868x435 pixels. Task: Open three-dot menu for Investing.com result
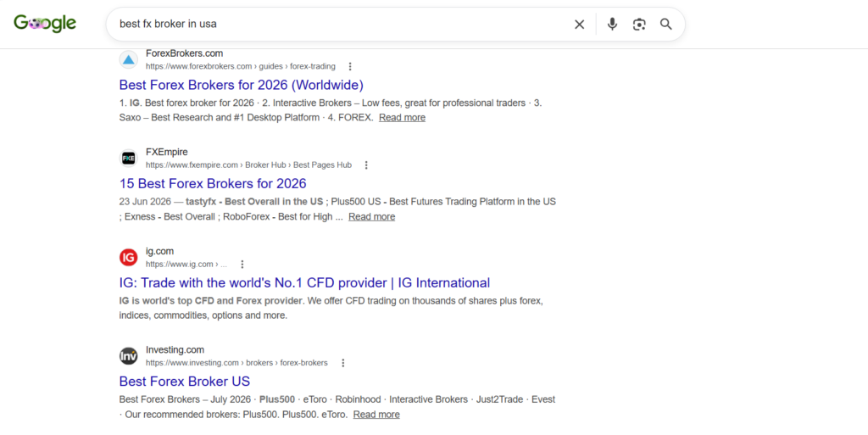click(342, 363)
